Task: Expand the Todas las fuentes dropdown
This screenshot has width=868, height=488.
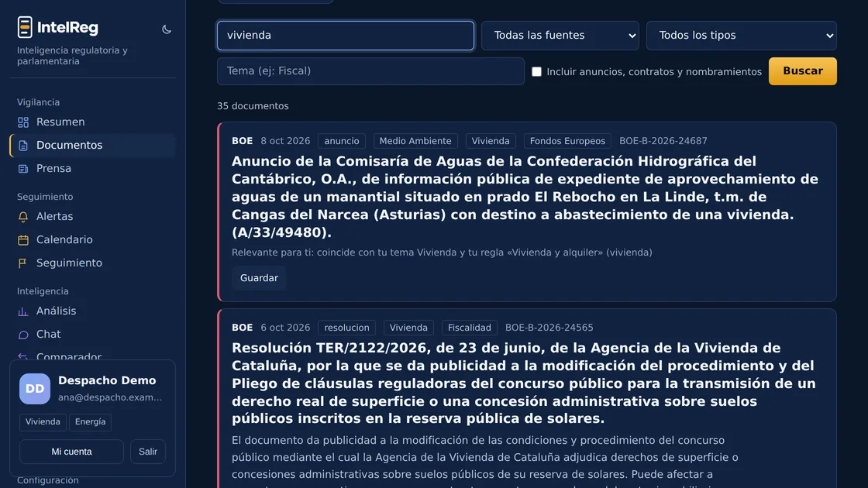Action: pyautogui.click(x=560, y=36)
